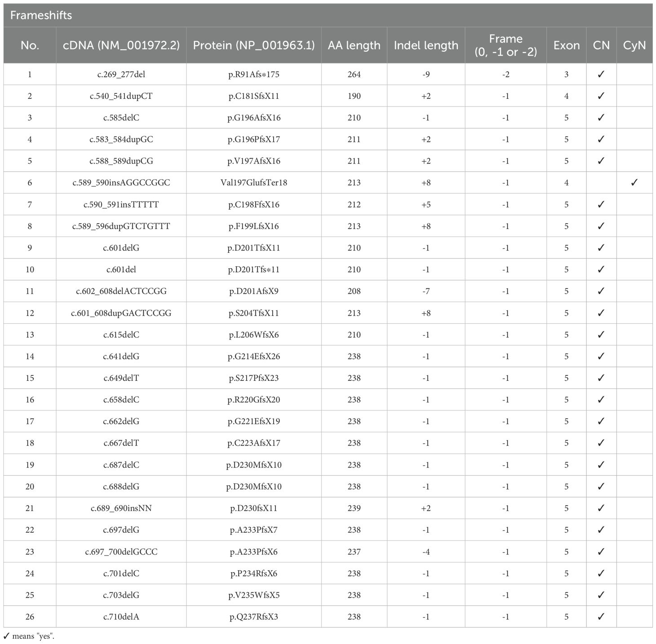Select cell 'p.Q237RfsX3'
The height and width of the screenshot is (644, 656).
click(254, 617)
